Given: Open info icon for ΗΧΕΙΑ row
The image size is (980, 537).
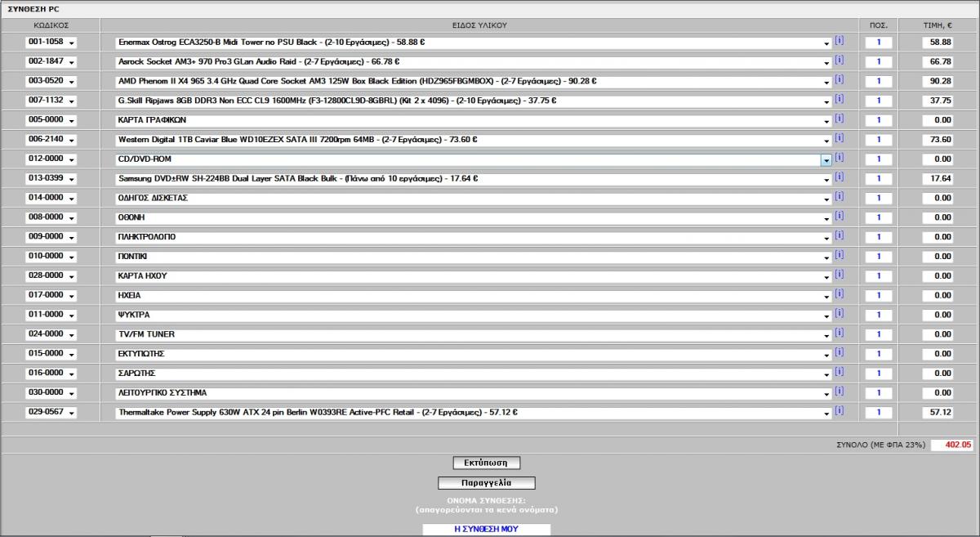Looking at the screenshot, I should (x=840, y=293).
